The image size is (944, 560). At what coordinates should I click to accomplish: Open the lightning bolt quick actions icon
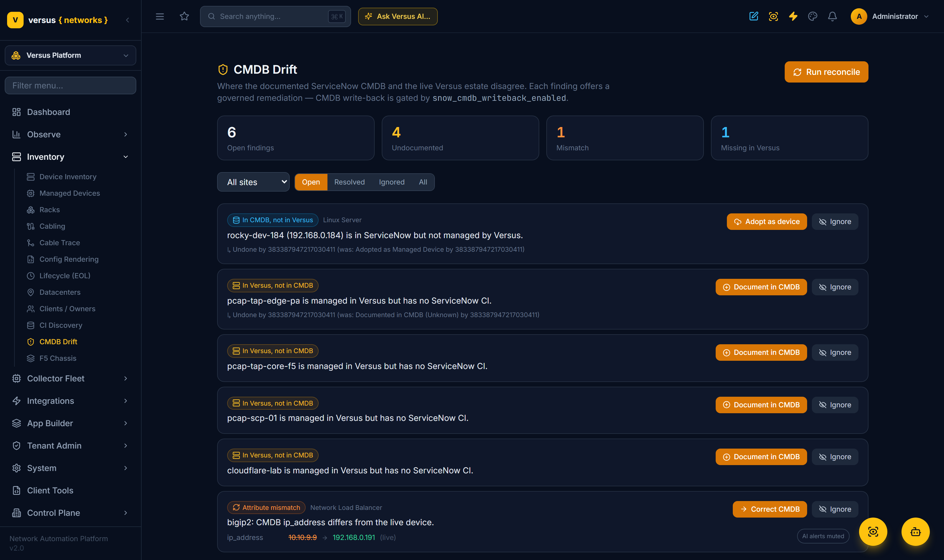[x=793, y=16]
